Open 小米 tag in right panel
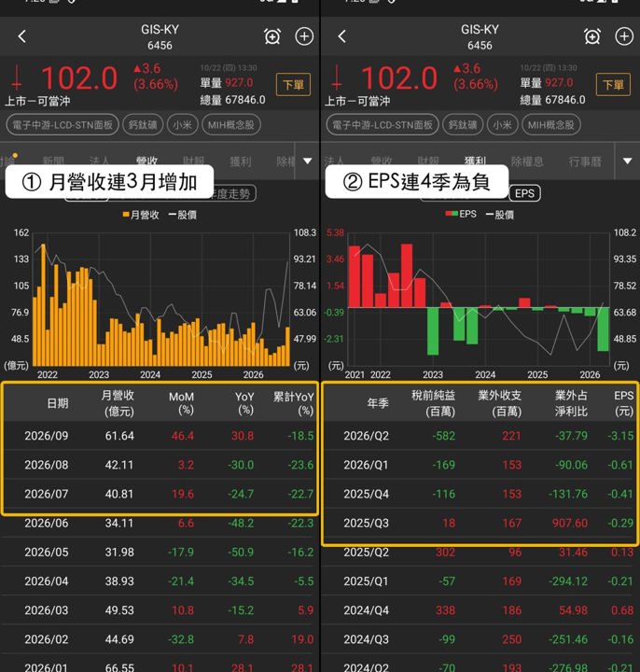The width and height of the screenshot is (640, 672). (x=503, y=125)
